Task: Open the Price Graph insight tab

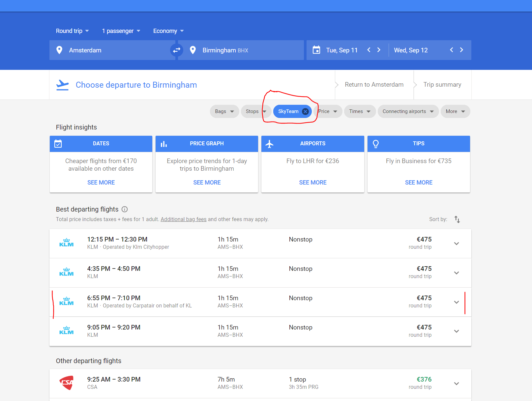Action: coord(207,144)
